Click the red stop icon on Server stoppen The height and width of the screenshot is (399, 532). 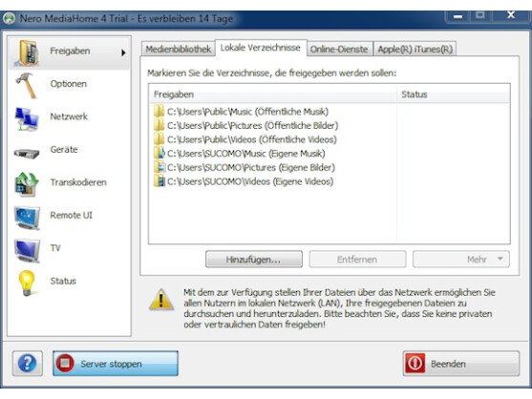pyautogui.click(x=65, y=363)
